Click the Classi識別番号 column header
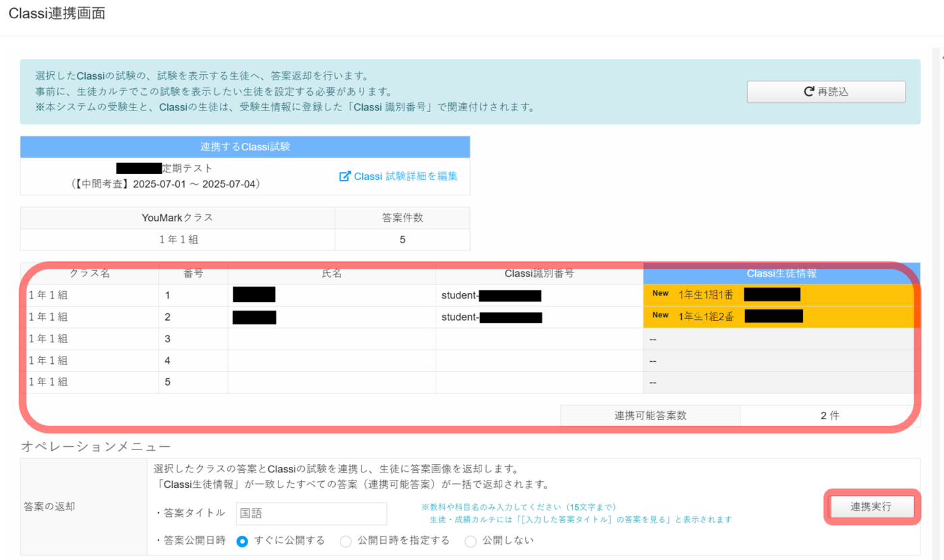The height and width of the screenshot is (560, 944). (539, 274)
